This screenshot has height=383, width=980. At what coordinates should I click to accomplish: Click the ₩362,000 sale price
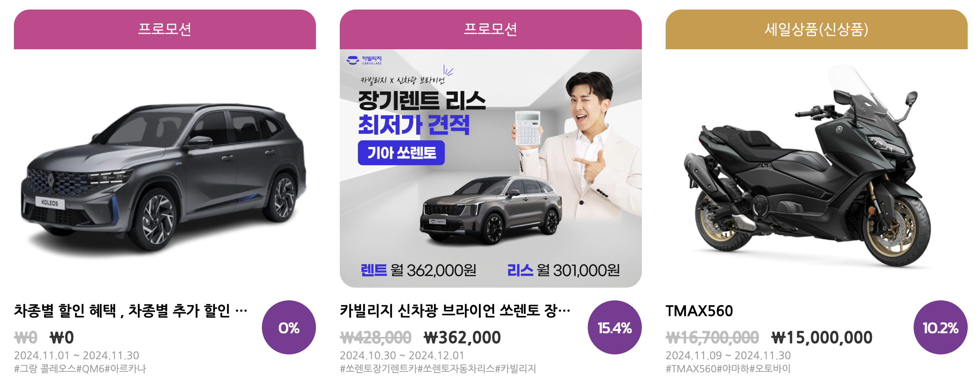click(x=462, y=338)
